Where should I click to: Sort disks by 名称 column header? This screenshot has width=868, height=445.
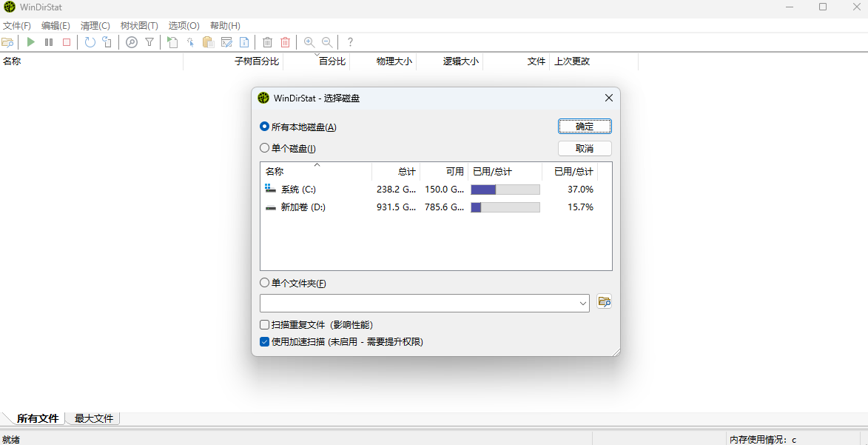tap(275, 172)
